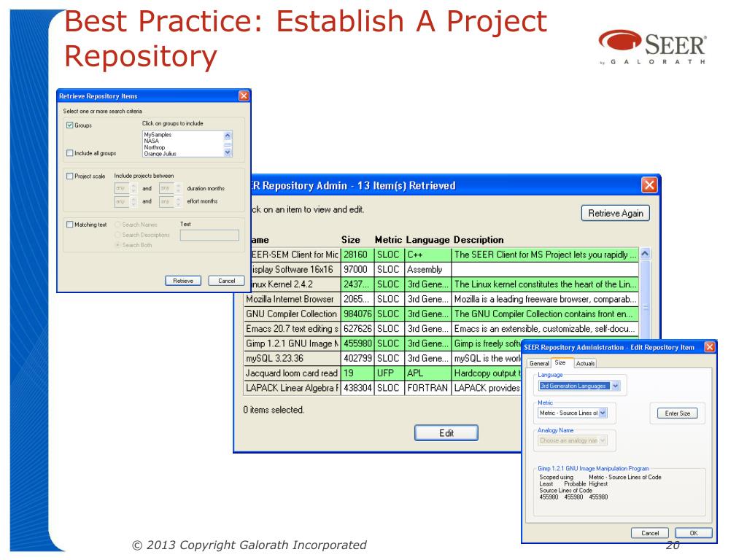
Task: Select mySQL 3.23.36 row
Action: coord(382,358)
